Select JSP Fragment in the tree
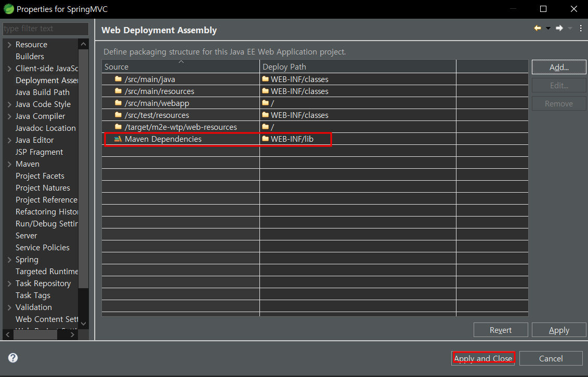The image size is (588, 377). point(39,152)
